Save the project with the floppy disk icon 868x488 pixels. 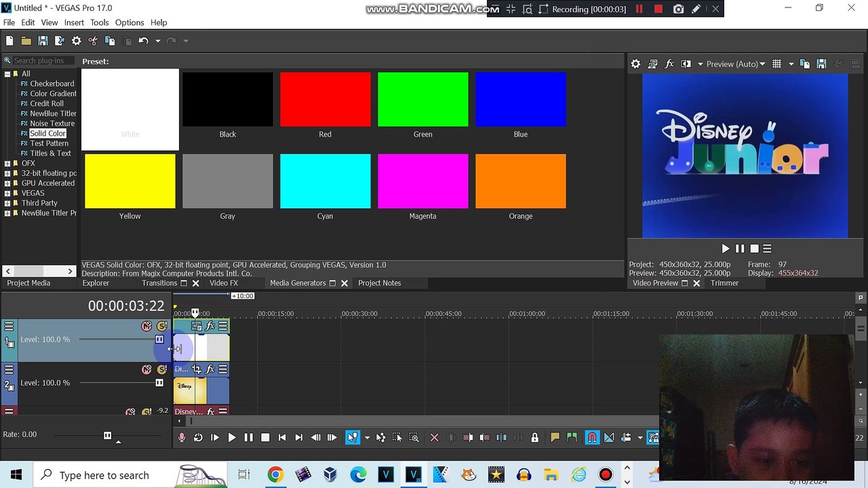click(43, 41)
